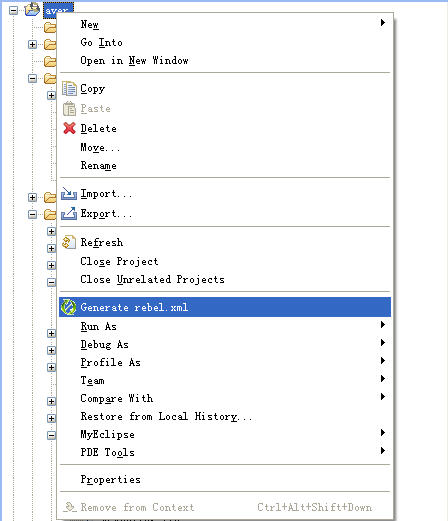Click the project icon at the tree root
The width and height of the screenshot is (448, 521).
pos(32,9)
